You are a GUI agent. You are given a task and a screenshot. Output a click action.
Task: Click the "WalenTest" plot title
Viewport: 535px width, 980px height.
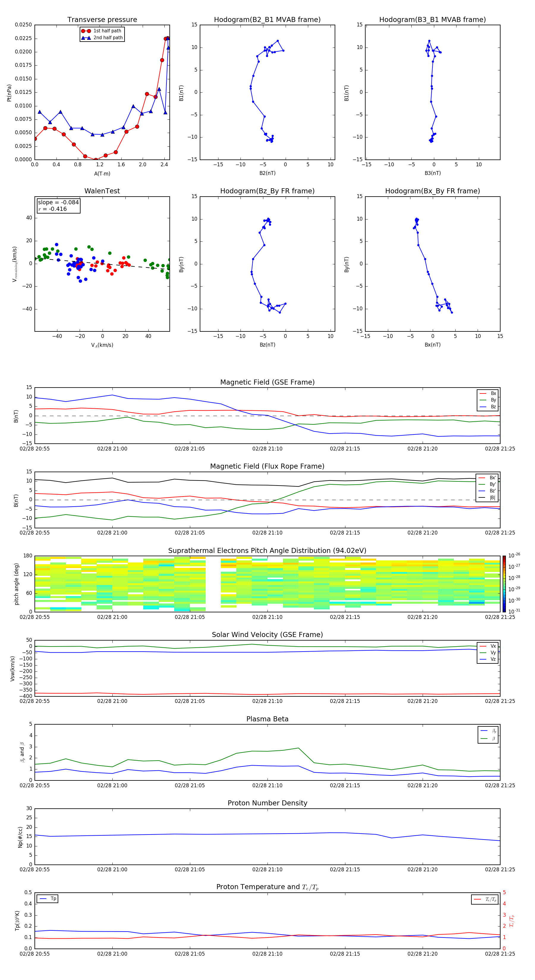click(x=102, y=191)
